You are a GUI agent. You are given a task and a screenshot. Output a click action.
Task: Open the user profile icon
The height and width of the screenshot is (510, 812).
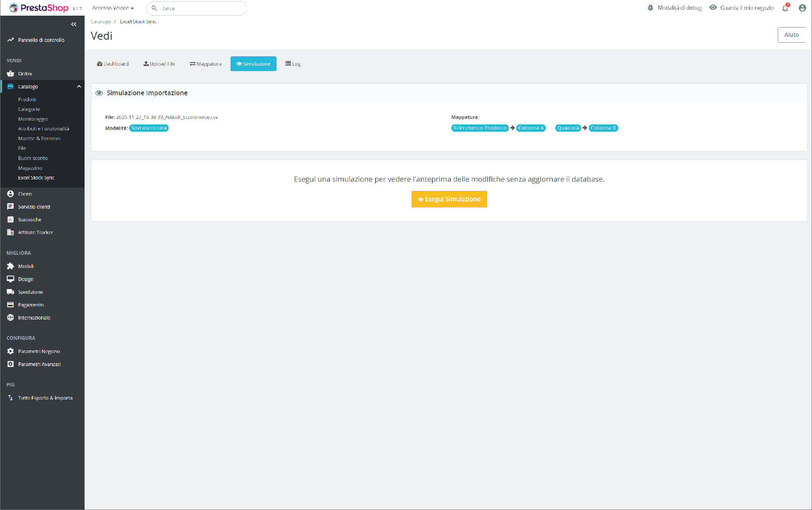[x=802, y=8]
